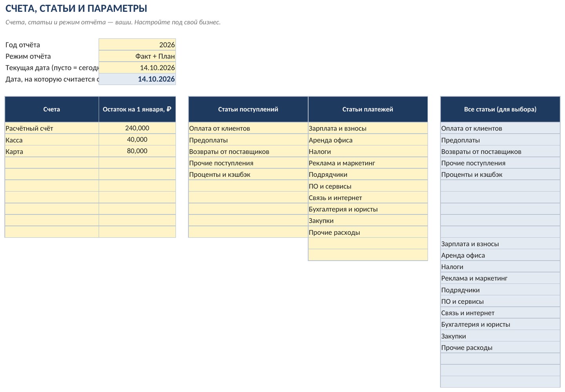Select the yellow current date cell 14.10.2026

(x=137, y=67)
